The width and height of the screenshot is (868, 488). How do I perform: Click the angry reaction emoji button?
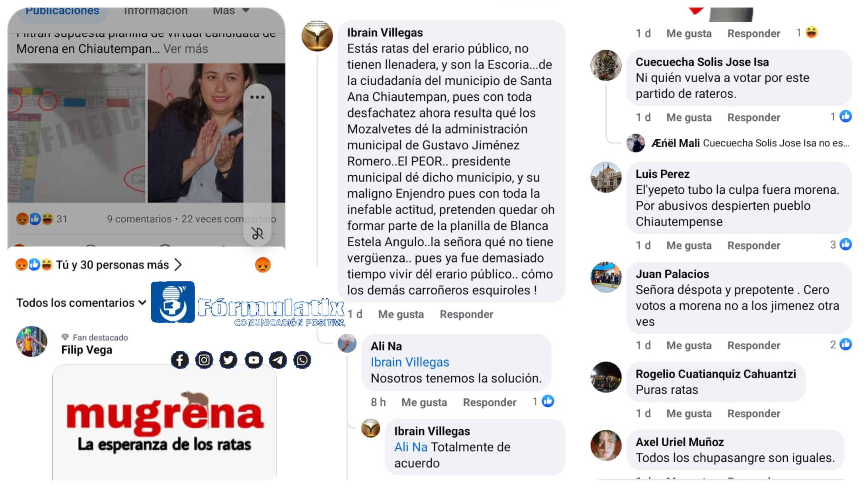tap(263, 265)
